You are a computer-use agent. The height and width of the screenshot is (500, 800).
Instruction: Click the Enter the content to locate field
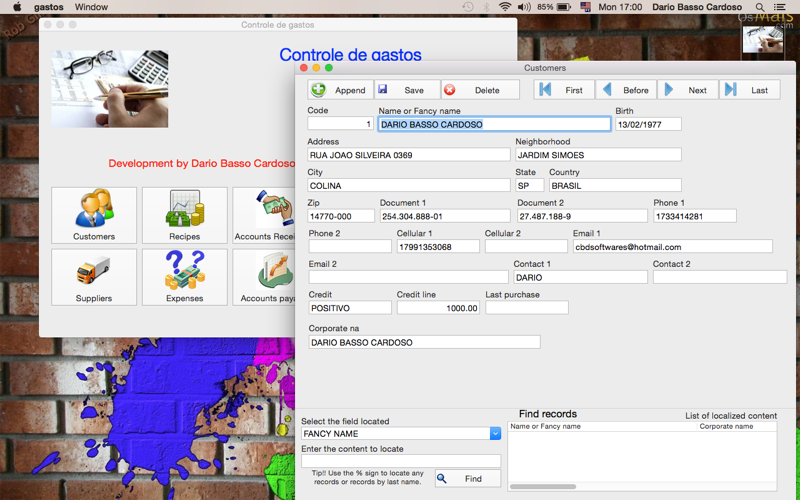[x=401, y=461]
